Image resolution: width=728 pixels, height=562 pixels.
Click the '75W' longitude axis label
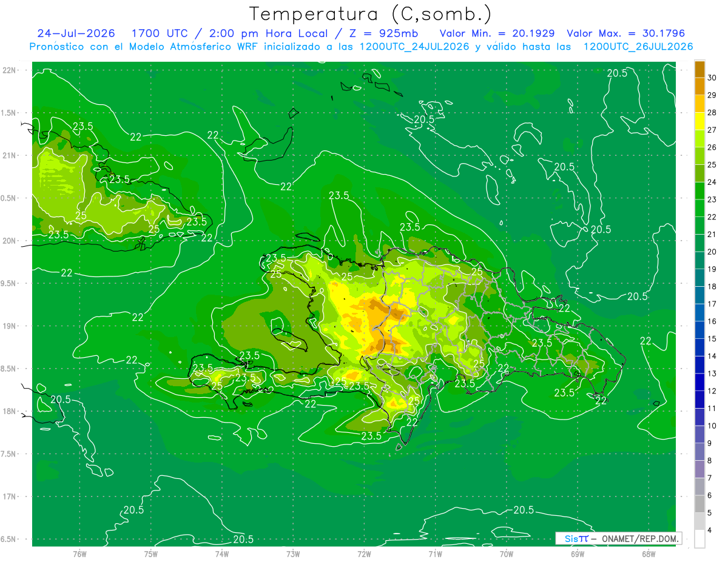click(150, 554)
